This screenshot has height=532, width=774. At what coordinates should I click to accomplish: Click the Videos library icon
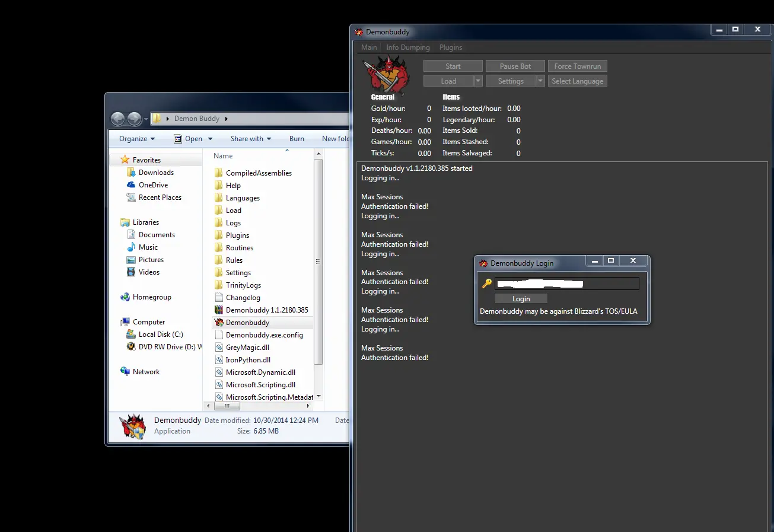[x=132, y=272]
